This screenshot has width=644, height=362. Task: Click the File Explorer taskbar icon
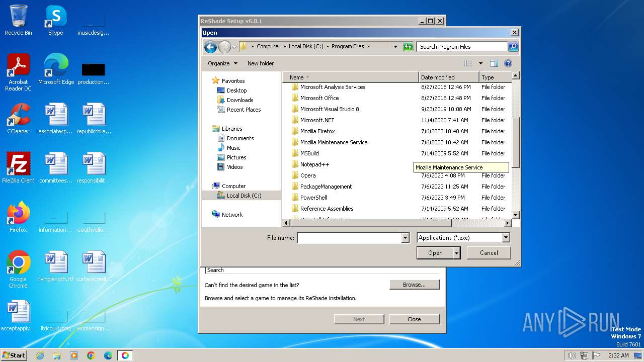pyautogui.click(x=57, y=355)
